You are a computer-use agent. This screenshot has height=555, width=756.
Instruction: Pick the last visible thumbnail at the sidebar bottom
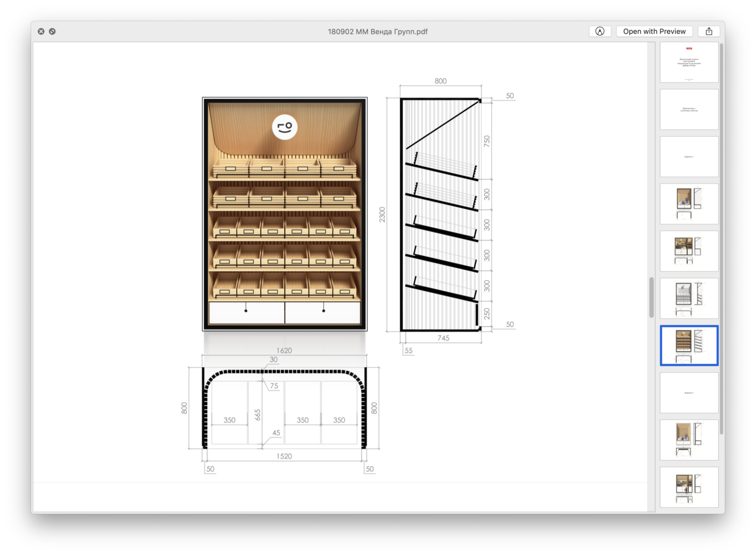tap(689, 487)
